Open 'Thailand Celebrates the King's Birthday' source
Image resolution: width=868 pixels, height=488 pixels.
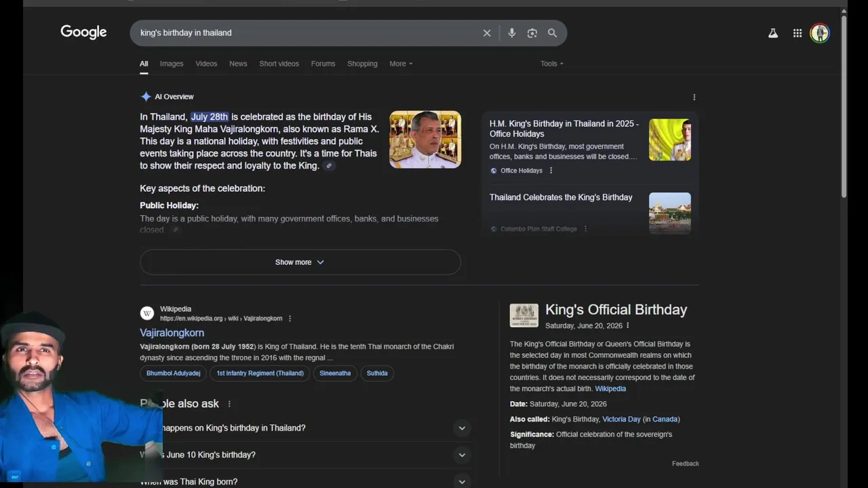(561, 197)
